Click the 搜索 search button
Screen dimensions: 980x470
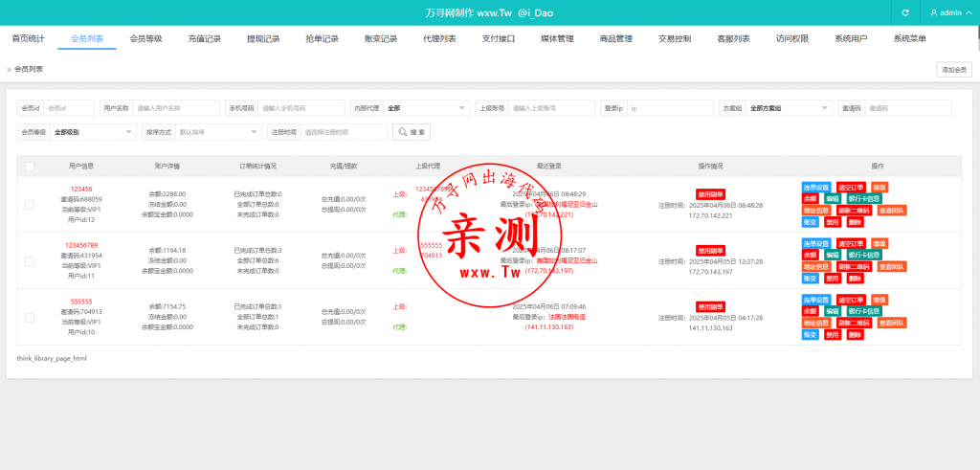point(412,132)
